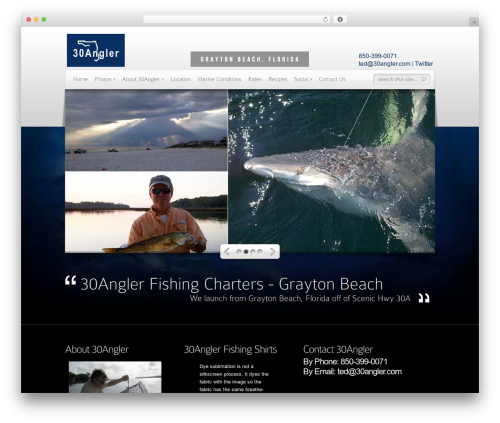Open the Contact Us page

[x=332, y=79]
